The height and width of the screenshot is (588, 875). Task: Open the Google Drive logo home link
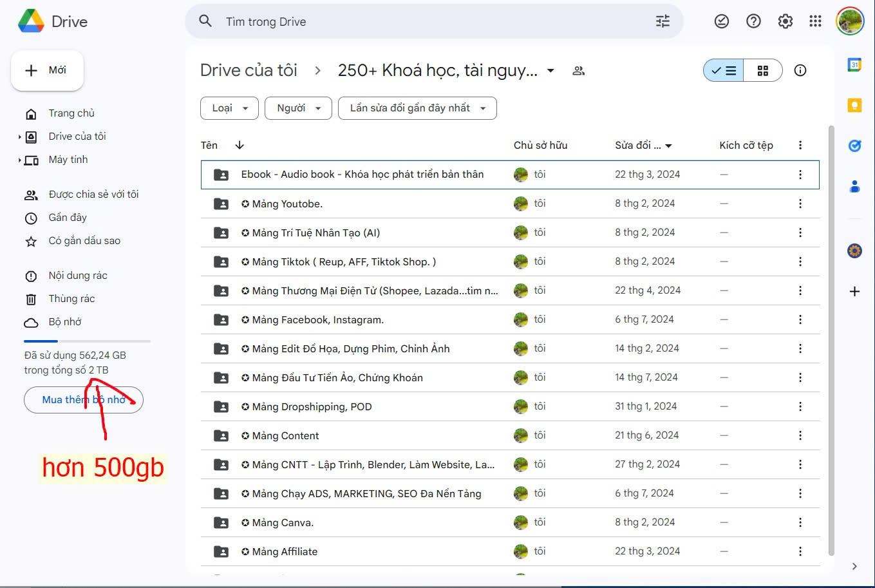53,21
